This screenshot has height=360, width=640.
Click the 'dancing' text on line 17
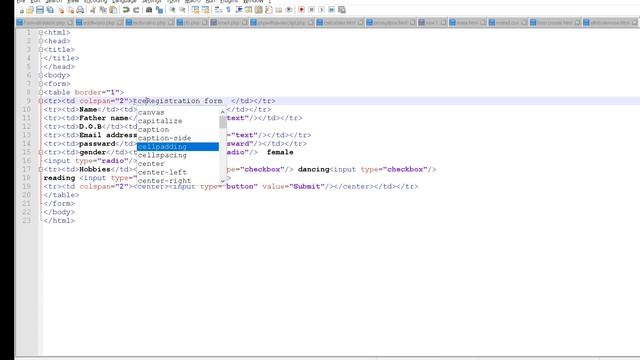(x=313, y=169)
